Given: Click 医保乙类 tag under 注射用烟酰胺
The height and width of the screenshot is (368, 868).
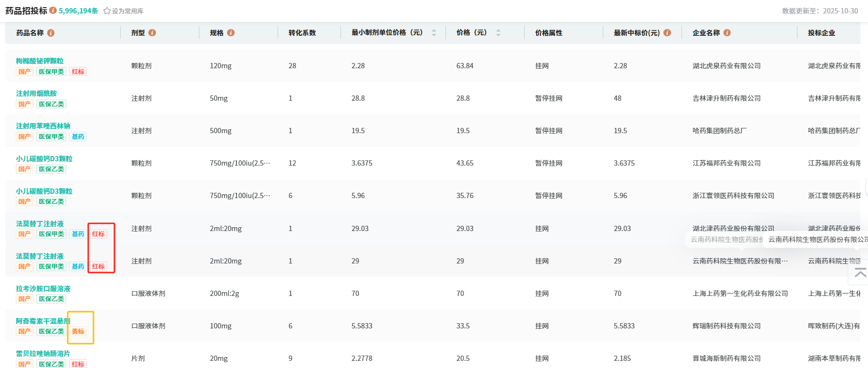Looking at the screenshot, I should pos(52,104).
